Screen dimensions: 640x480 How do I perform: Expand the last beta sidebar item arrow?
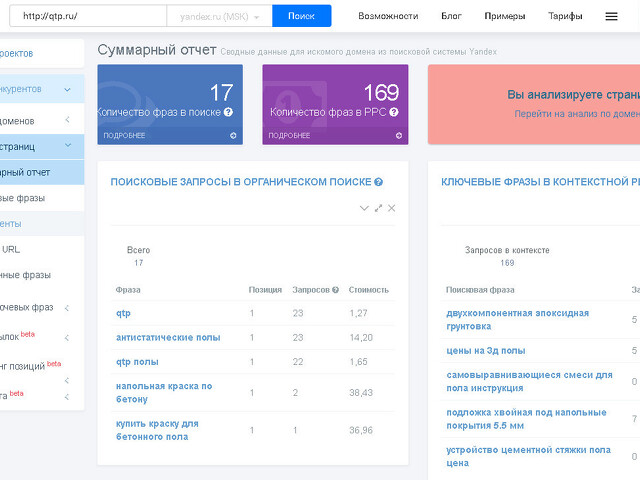[67, 396]
